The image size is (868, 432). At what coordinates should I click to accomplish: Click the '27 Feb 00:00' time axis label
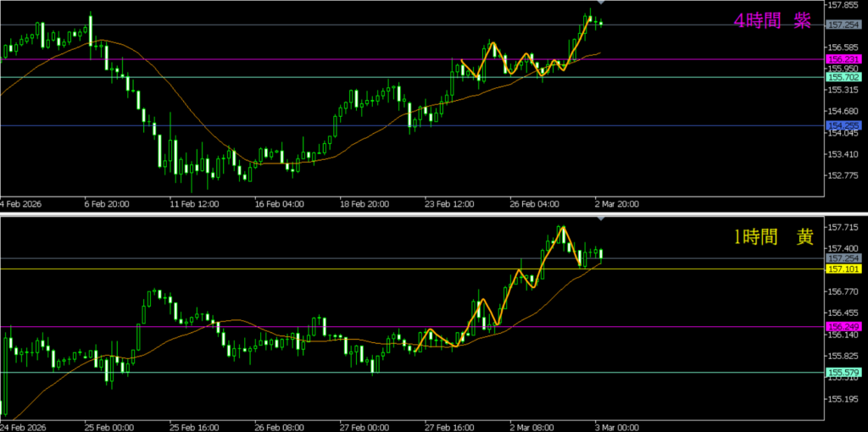(x=365, y=427)
